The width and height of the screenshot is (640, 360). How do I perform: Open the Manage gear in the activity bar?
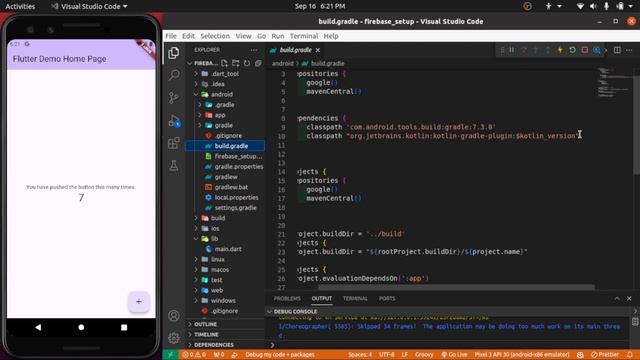click(174, 338)
